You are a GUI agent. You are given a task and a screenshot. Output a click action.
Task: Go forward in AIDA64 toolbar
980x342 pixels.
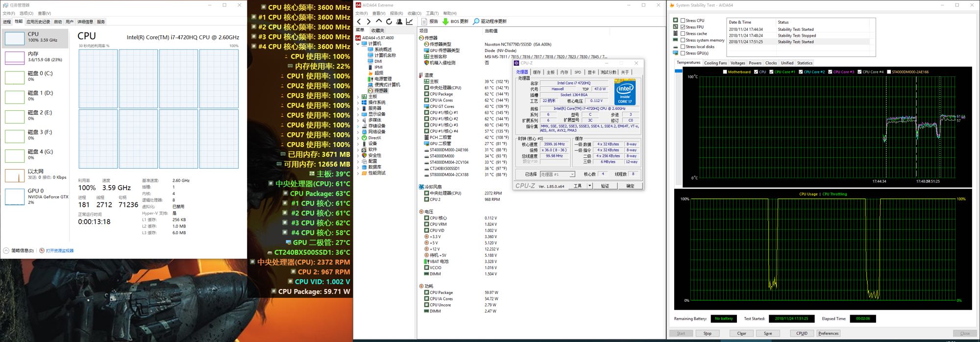[368, 22]
